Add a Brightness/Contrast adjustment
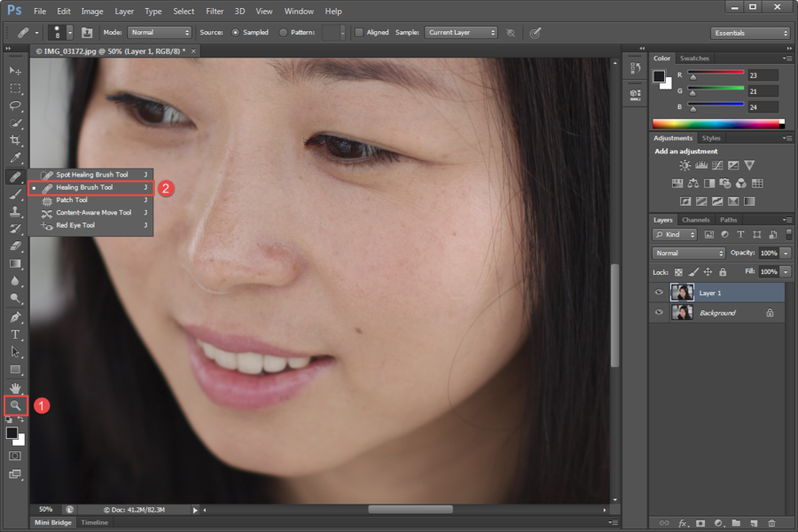 click(x=685, y=166)
